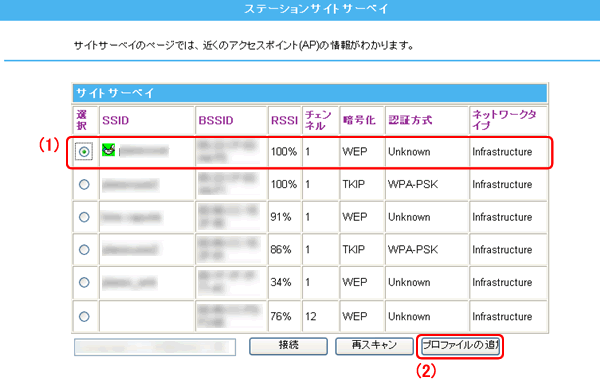The image size is (600, 383).
Task: Click the green connected icon beside the first SSID
Action: click(x=109, y=150)
